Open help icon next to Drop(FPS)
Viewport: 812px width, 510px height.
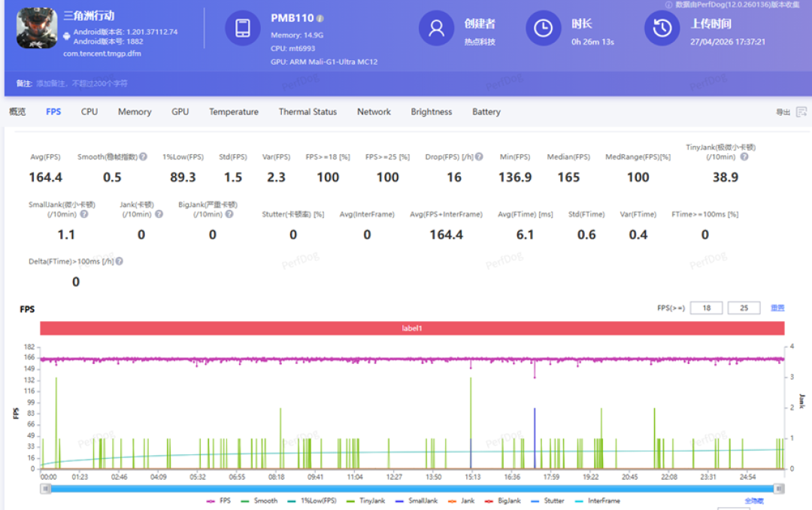479,156
